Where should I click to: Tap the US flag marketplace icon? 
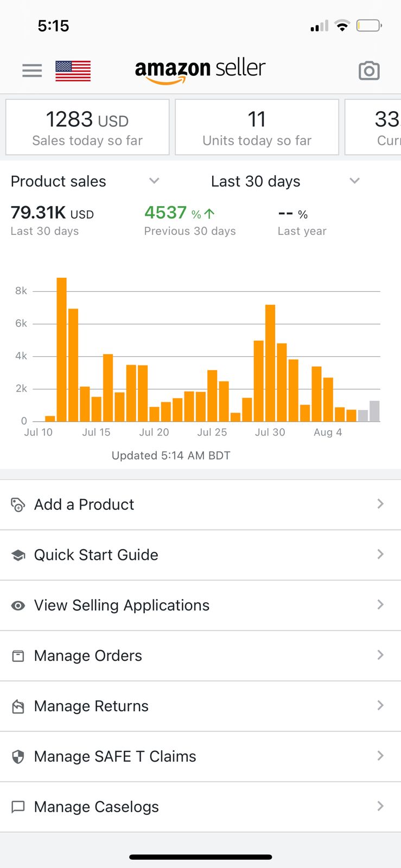(73, 71)
